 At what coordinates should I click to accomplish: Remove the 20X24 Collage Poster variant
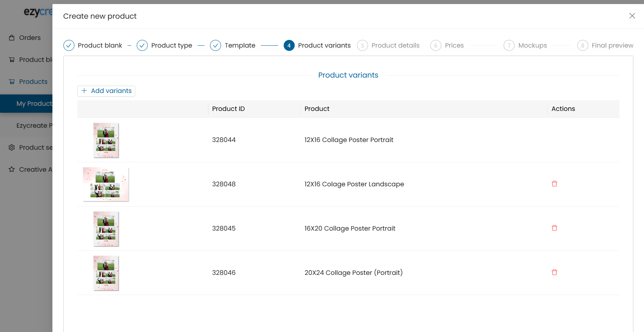pos(554,272)
